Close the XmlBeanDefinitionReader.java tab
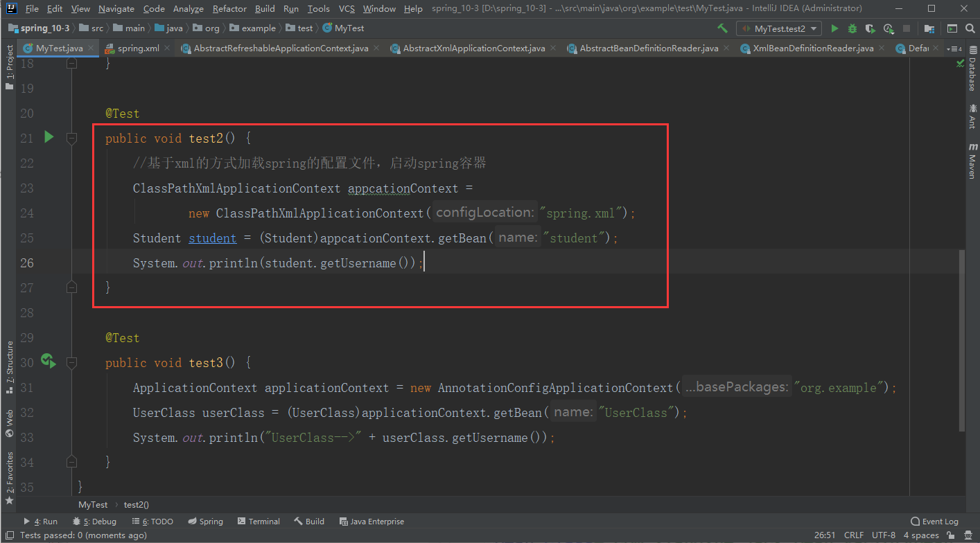This screenshot has width=980, height=543. point(882,48)
